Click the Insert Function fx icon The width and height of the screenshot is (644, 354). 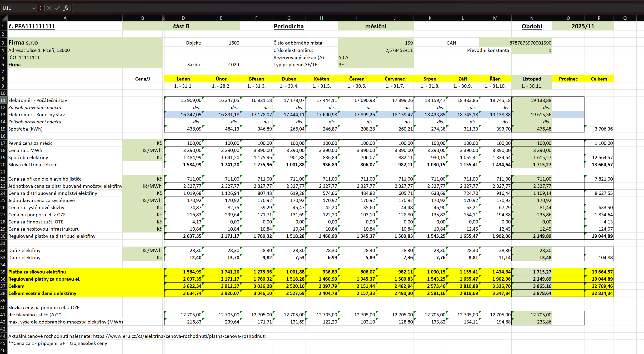click(x=66, y=8)
